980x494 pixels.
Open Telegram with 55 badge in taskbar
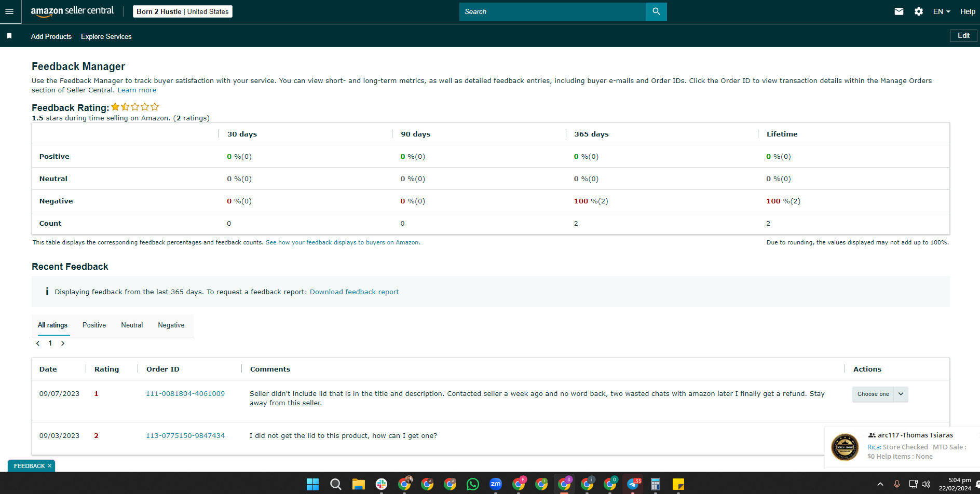(x=633, y=484)
